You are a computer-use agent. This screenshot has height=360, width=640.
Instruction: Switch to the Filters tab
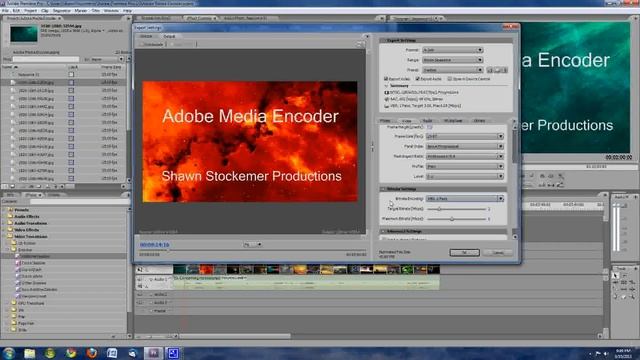point(385,121)
